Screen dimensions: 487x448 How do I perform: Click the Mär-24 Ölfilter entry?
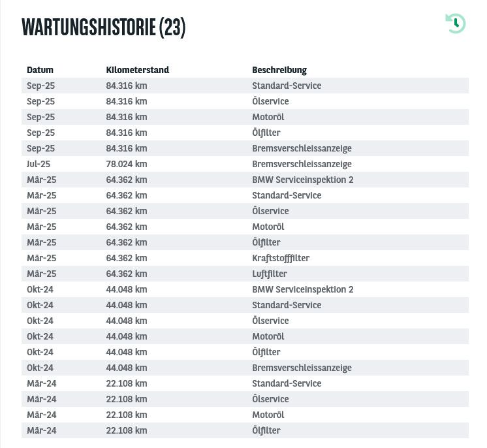tap(266, 430)
